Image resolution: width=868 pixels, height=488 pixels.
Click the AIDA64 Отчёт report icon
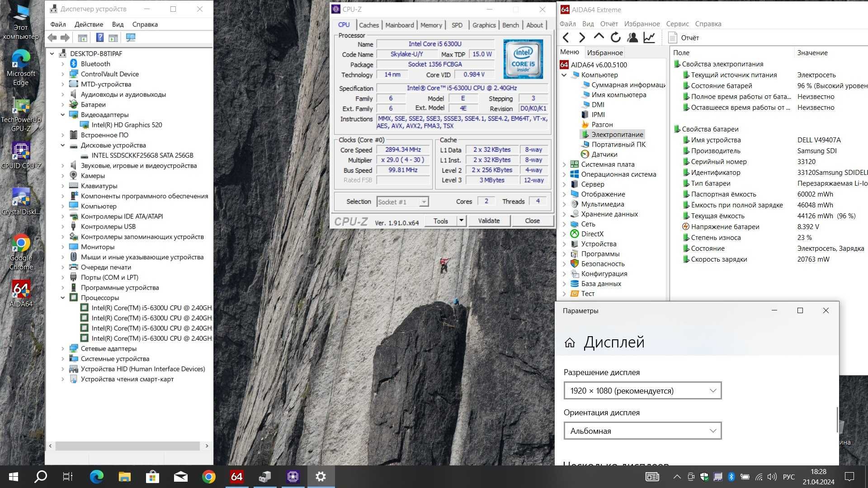tap(672, 38)
